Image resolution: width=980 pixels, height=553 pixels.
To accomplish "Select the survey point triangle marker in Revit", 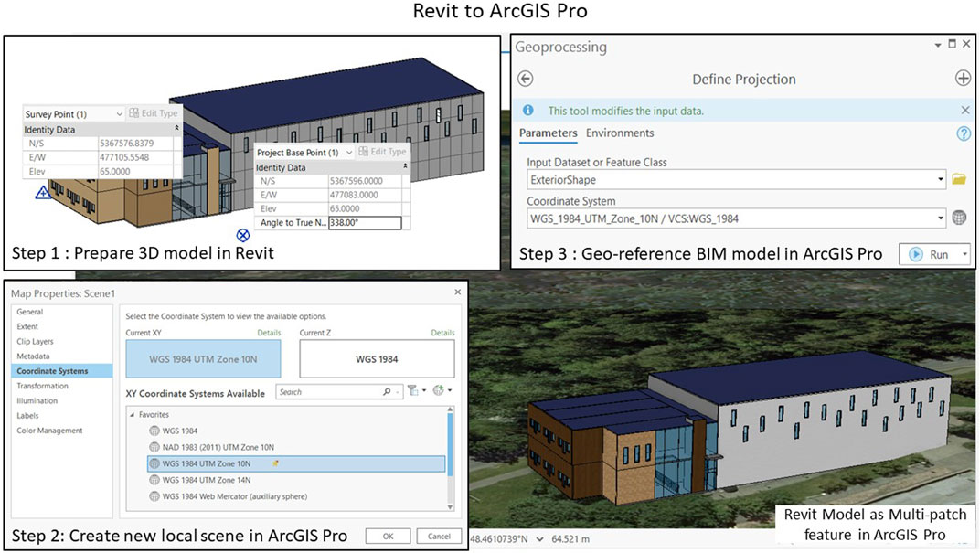I will coord(43,193).
